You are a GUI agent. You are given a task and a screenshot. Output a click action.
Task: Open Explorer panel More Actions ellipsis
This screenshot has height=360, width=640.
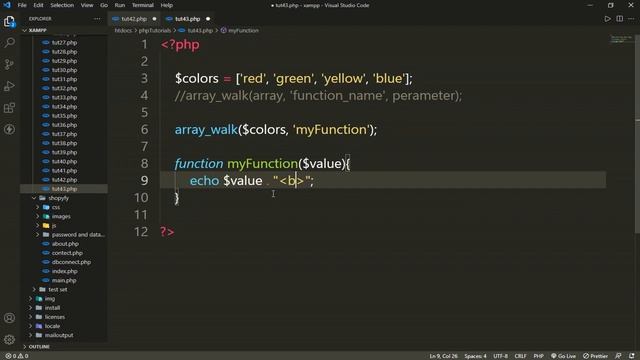tap(97, 19)
